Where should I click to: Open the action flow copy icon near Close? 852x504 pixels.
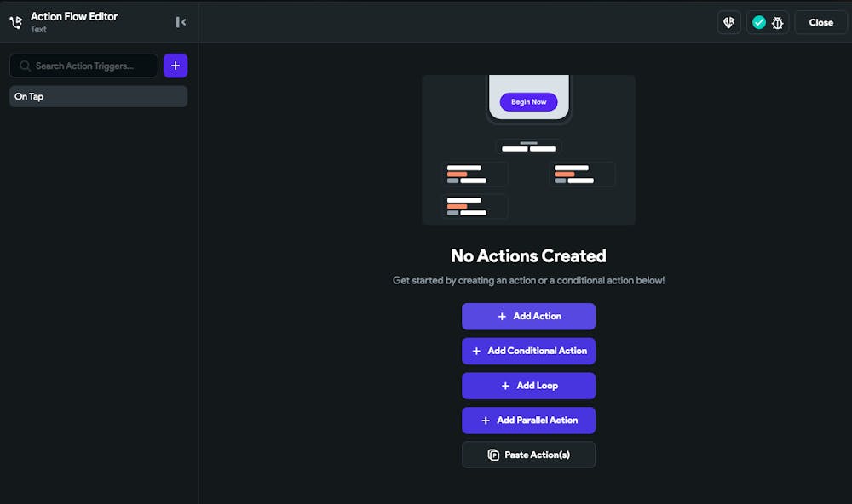click(728, 22)
